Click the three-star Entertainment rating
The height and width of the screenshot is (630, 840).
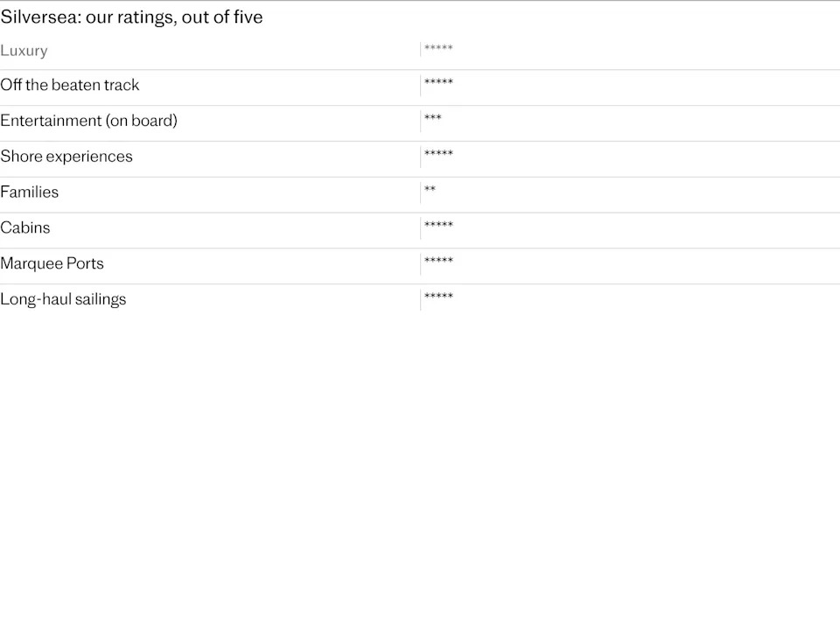tap(433, 117)
